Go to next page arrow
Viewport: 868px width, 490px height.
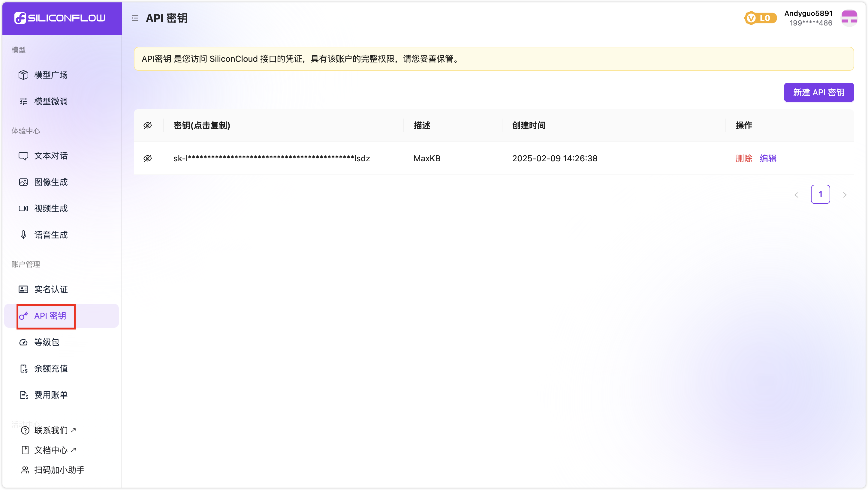tap(844, 195)
